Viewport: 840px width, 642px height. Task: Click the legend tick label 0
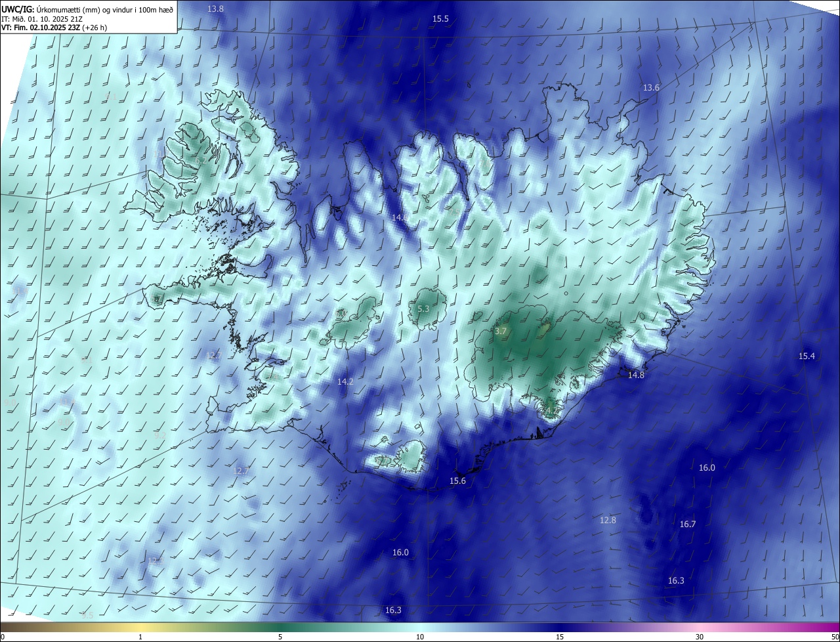pyautogui.click(x=2, y=637)
